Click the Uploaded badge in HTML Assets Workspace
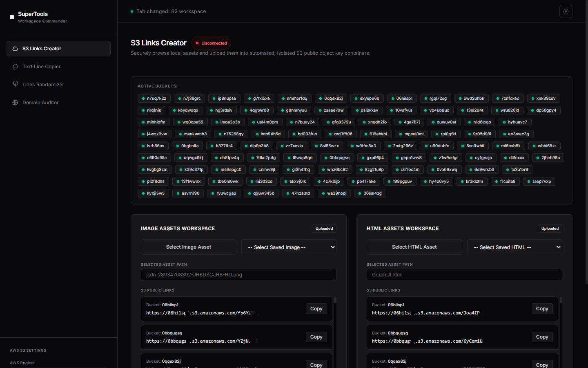Image resolution: width=588 pixels, height=368 pixels. tap(550, 229)
